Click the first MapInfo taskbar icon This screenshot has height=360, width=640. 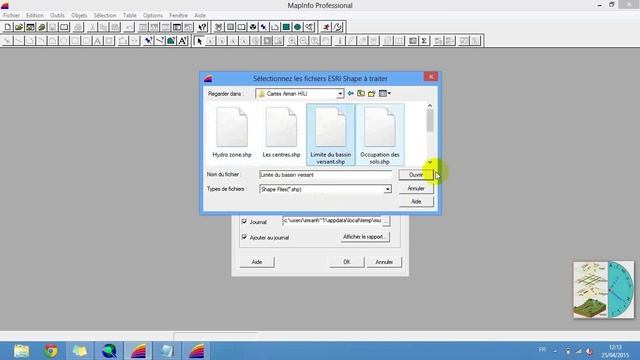[x=138, y=351]
